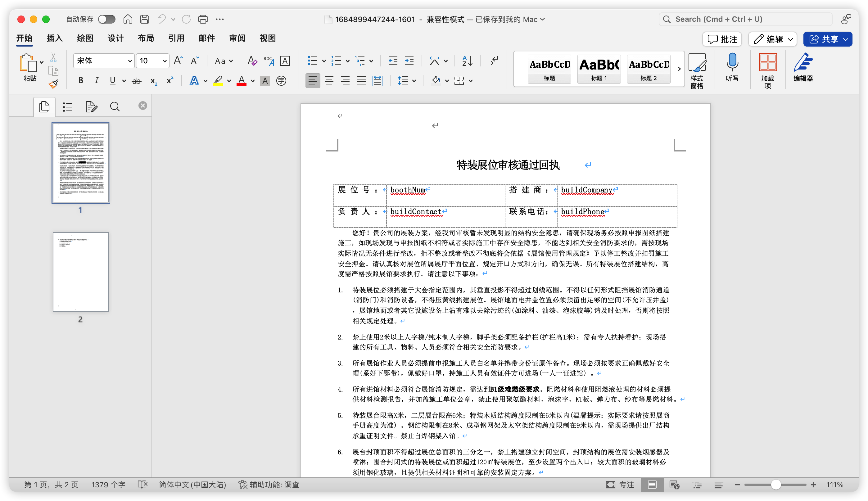Click the superscript button
Image resolution: width=868 pixels, height=501 pixels.
[170, 80]
